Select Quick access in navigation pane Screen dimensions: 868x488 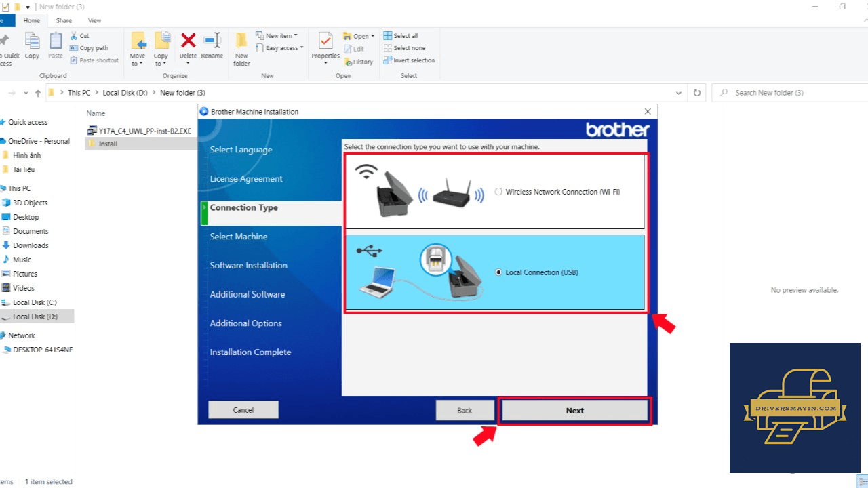27,123
